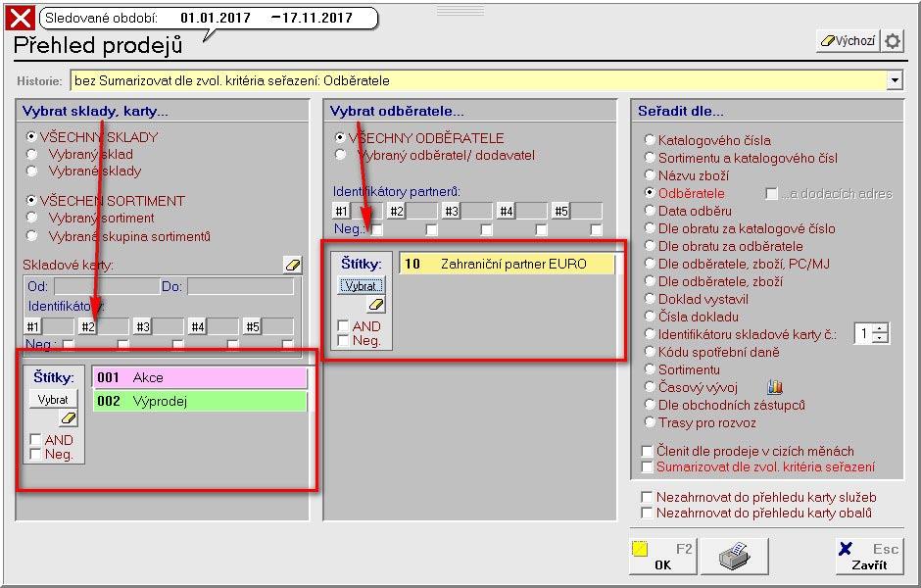The height and width of the screenshot is (588, 921).
Task: Click the Sledované období date bubble
Action: (208, 18)
